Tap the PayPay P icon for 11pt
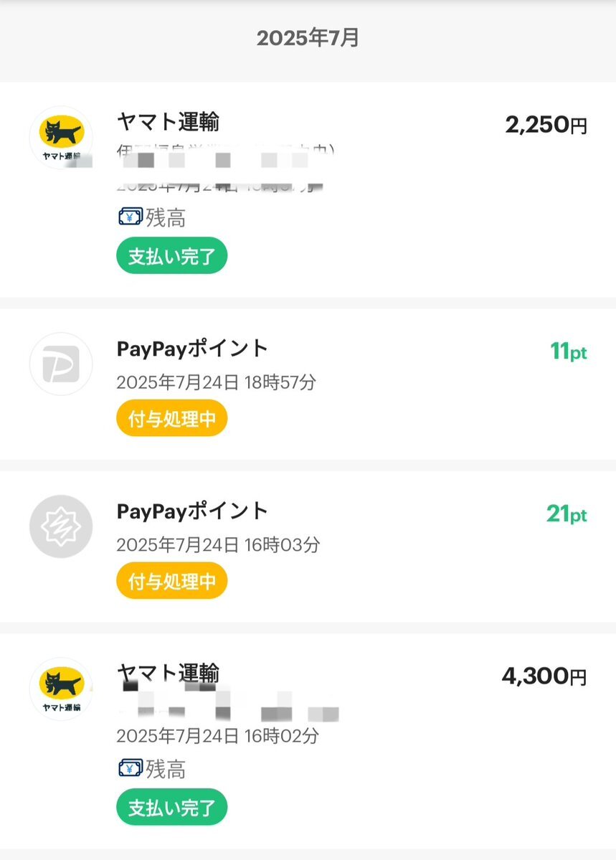The image size is (616, 860). tap(61, 364)
